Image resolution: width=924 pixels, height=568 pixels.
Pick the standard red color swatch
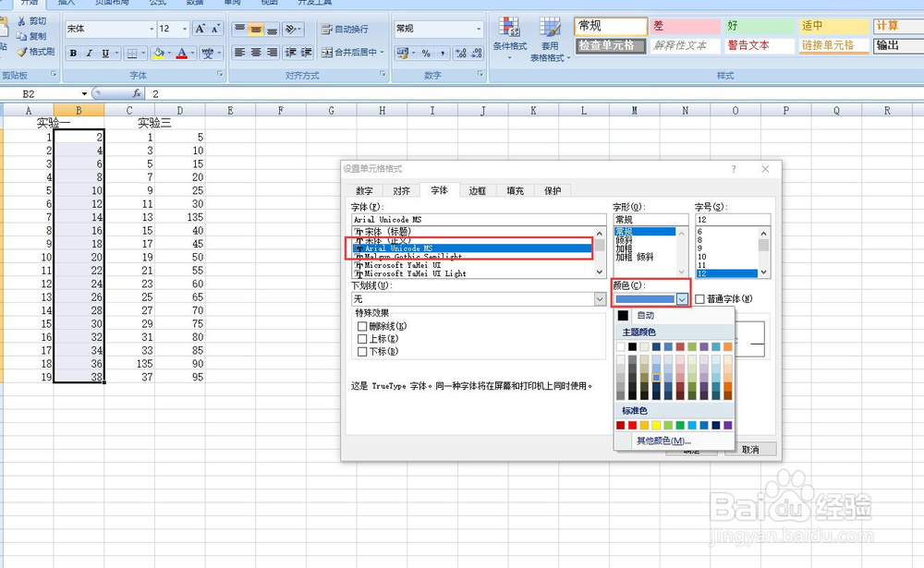(x=632, y=426)
